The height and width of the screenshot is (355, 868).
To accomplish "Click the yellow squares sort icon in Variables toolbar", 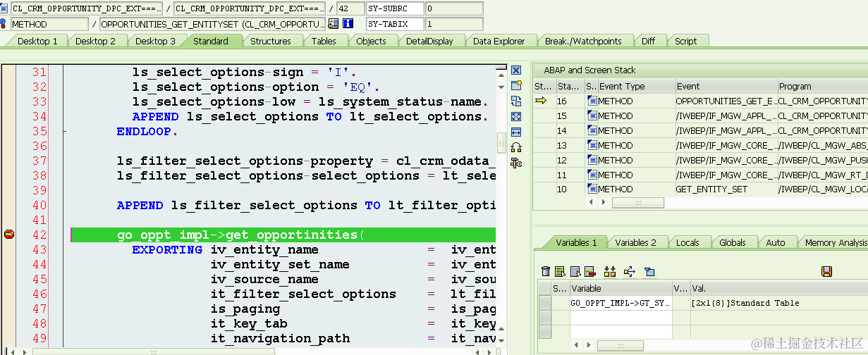I will [611, 271].
